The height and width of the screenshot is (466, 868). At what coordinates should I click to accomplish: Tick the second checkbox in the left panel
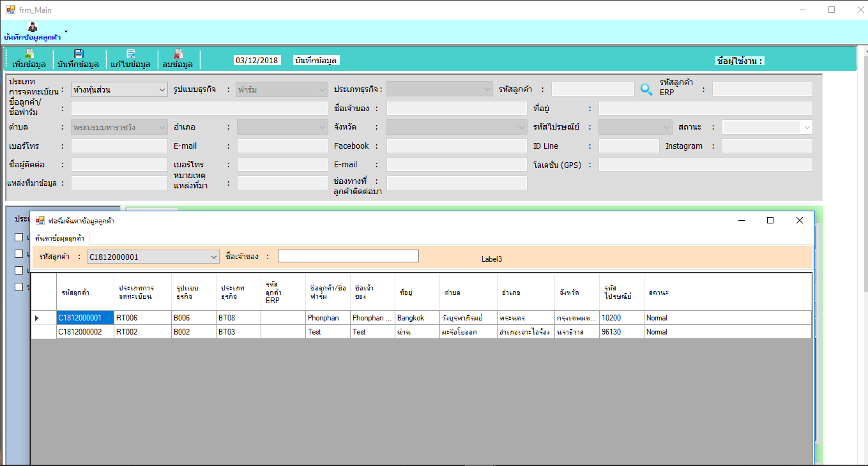pyautogui.click(x=19, y=254)
